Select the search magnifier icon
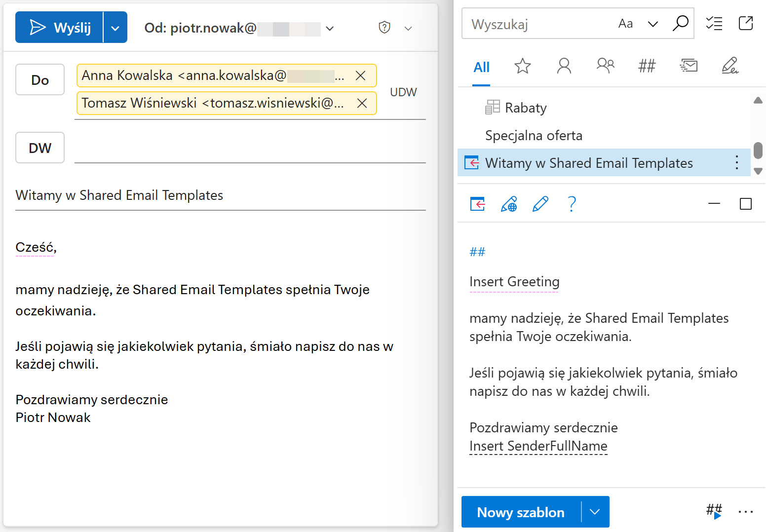This screenshot has width=768, height=532. coord(681,23)
